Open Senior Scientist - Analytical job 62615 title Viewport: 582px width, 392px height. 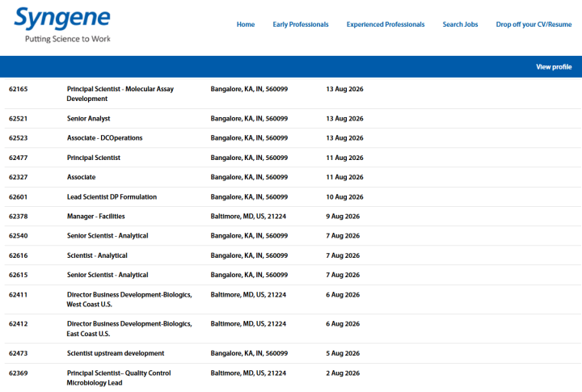(108, 275)
